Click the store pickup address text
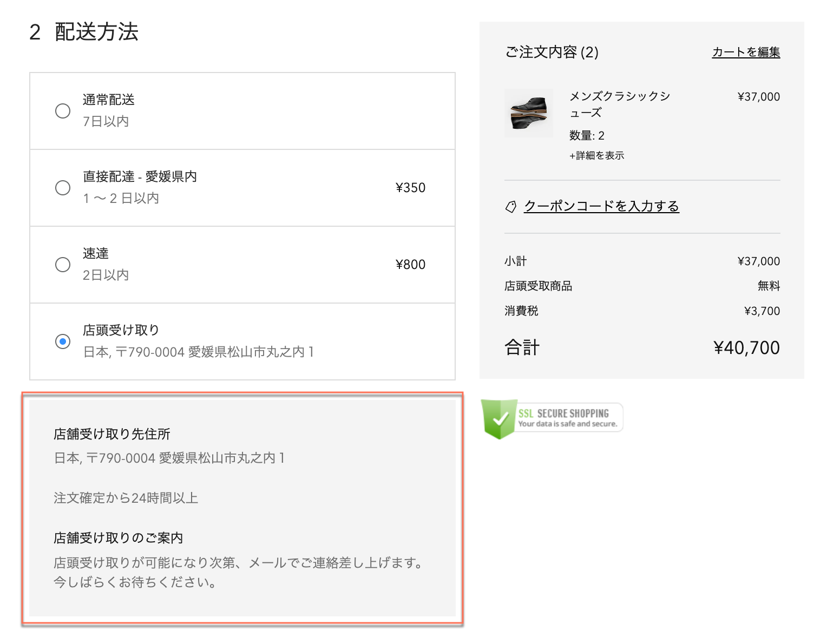 170,458
